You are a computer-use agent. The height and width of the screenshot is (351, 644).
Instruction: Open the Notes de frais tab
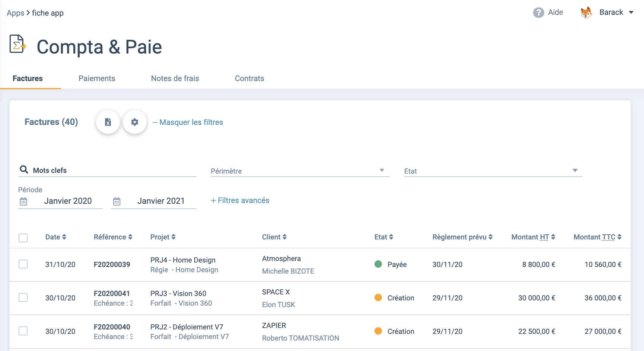click(x=175, y=78)
